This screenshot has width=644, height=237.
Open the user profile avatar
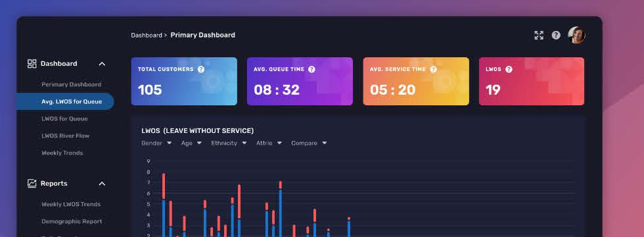tap(577, 36)
